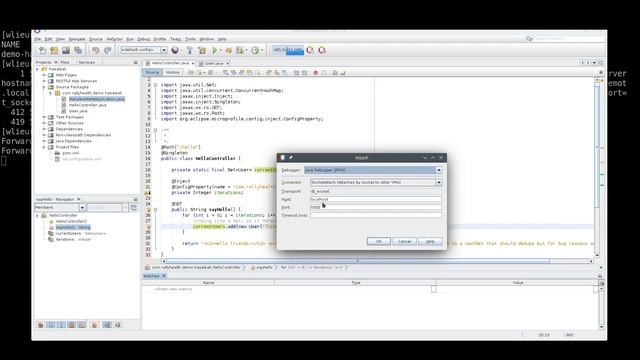Click the green Run Project arrow
This screenshot has width=640, height=360.
[215, 50]
